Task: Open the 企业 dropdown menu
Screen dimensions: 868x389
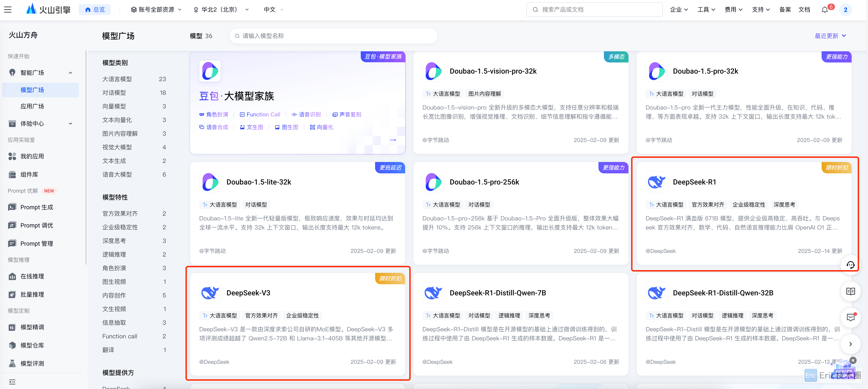Action: click(679, 10)
